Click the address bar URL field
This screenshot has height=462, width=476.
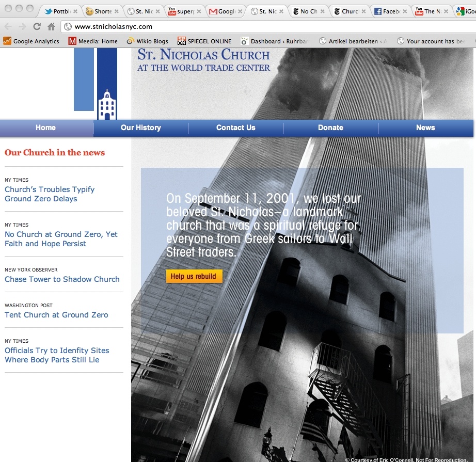point(258,27)
